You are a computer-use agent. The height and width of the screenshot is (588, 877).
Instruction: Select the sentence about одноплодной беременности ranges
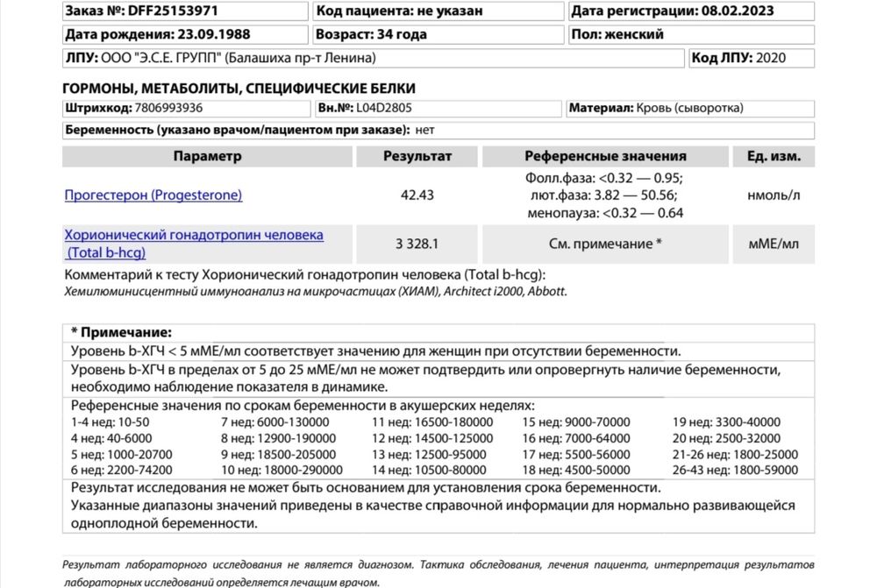pyautogui.click(x=433, y=514)
